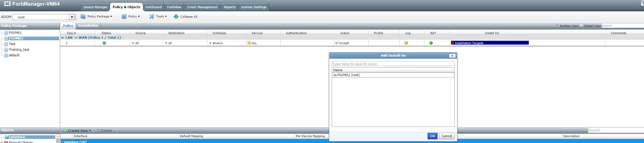Select the Training_test policy package
The height and width of the screenshot is (143, 644).
click(x=19, y=50)
